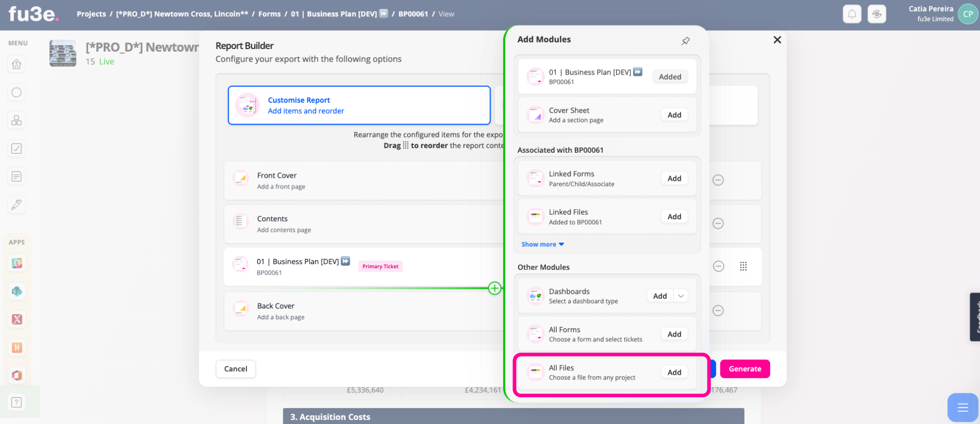Open the blue list menu button
The width and height of the screenshot is (980, 424).
tap(963, 407)
